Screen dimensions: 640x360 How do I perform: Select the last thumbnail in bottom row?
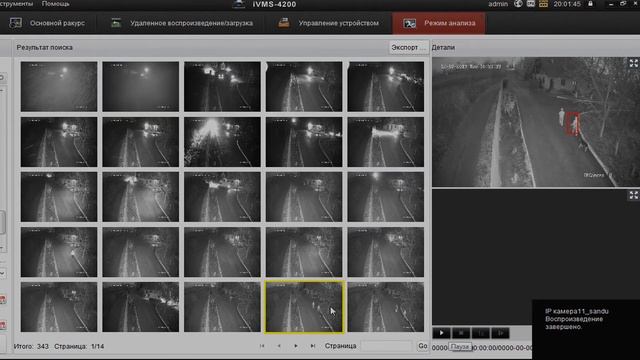(x=386, y=307)
